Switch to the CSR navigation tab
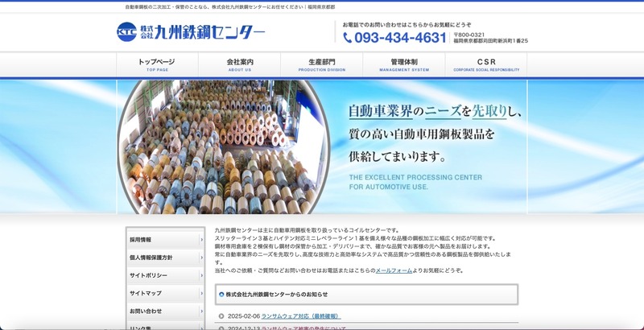This screenshot has width=644, height=330. tap(486, 64)
